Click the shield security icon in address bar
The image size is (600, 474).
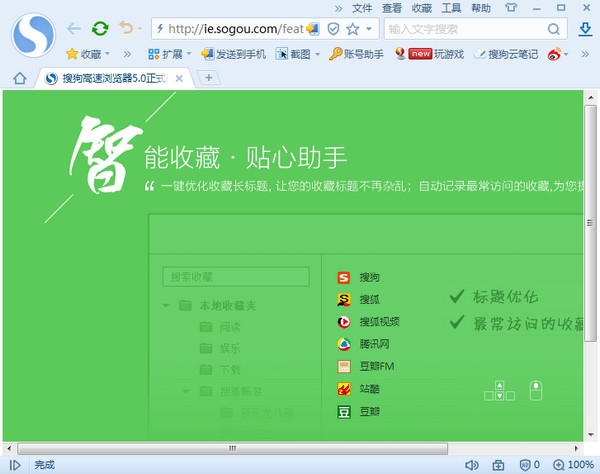click(x=333, y=29)
